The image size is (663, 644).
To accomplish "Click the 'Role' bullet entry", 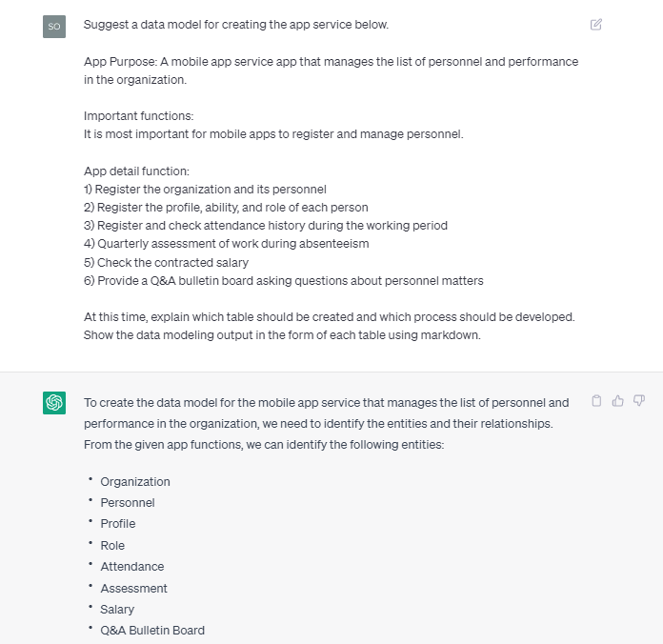I will tap(112, 546).
